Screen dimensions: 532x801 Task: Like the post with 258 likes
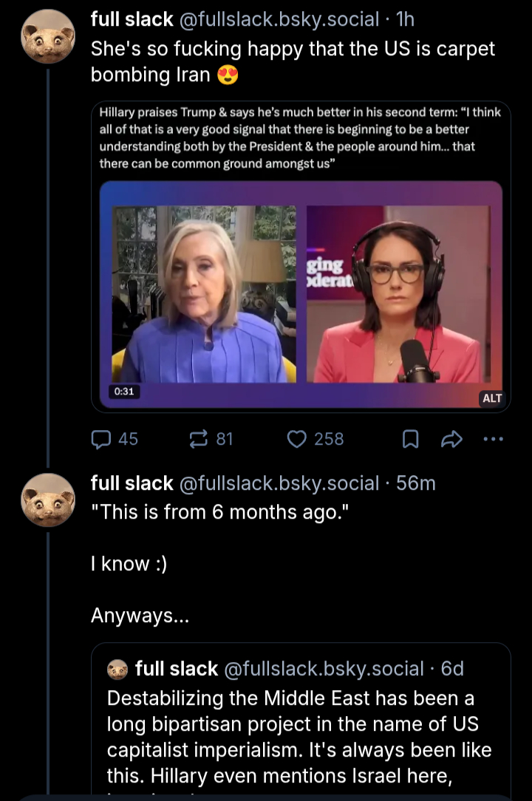(296, 440)
